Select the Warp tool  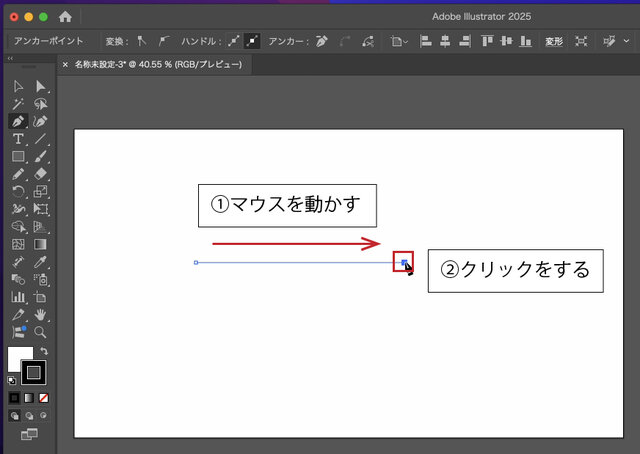18,209
